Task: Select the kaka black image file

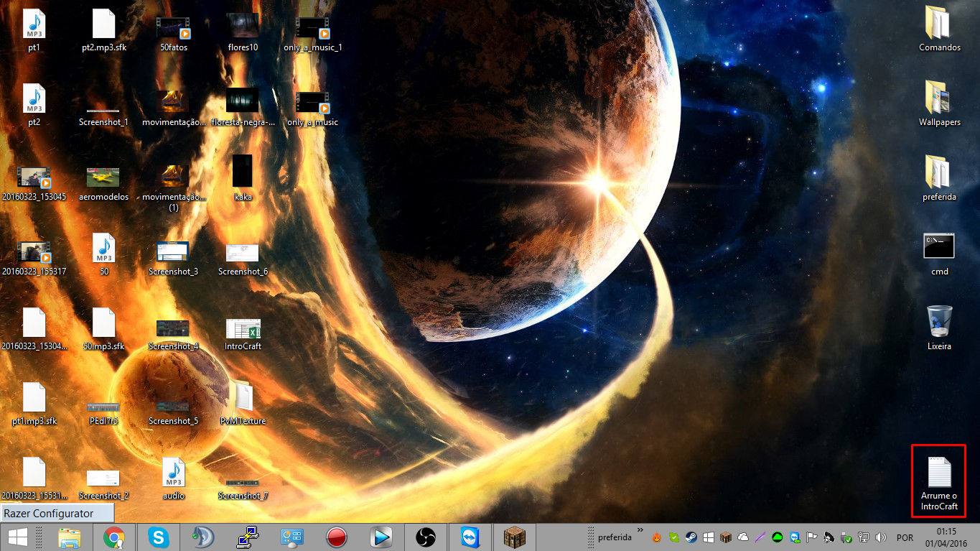Action: click(x=243, y=177)
